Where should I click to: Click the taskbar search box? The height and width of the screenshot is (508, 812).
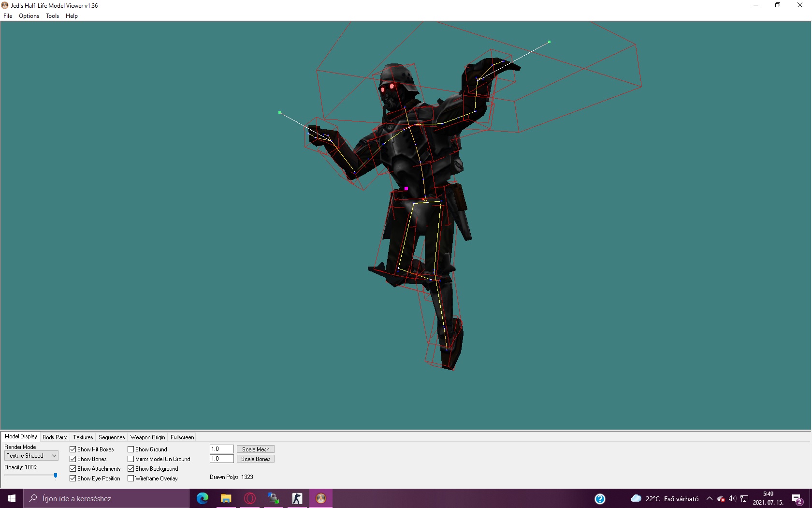(x=106, y=498)
